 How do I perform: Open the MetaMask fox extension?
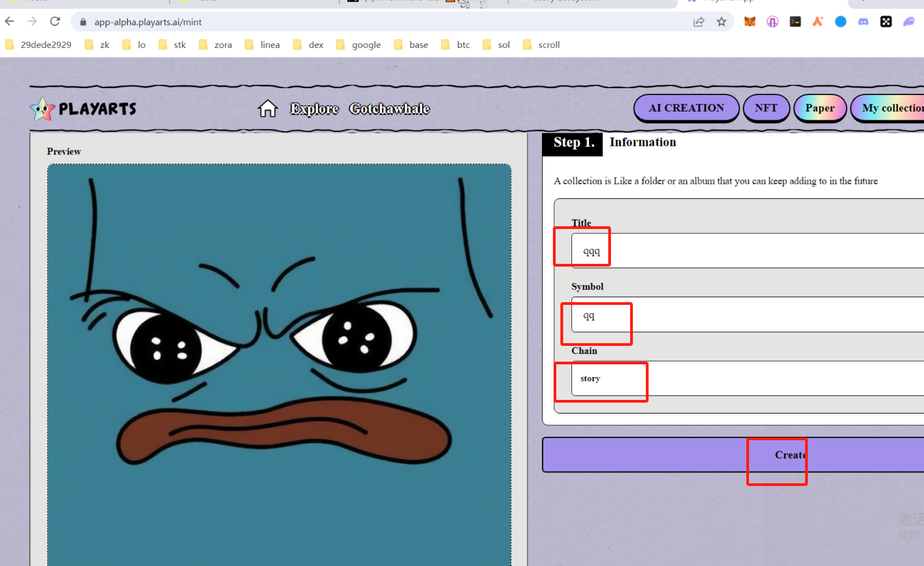tap(750, 22)
